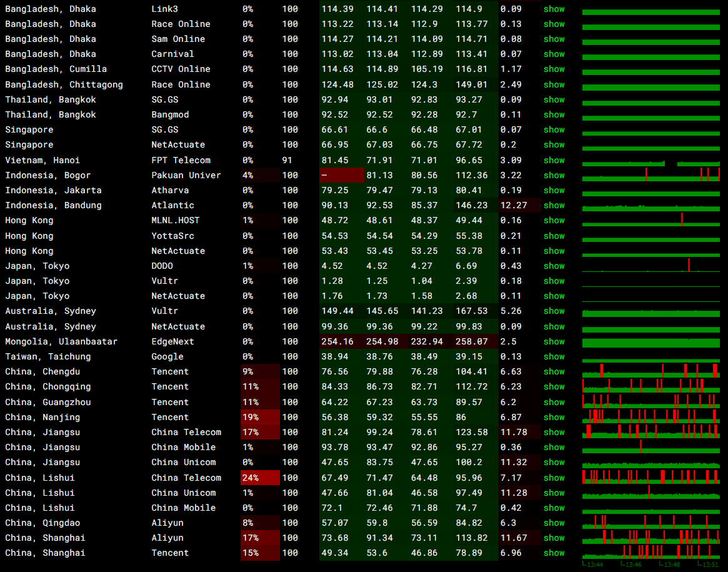Click show for Indonesia Bogor Pakuan Univer
Image resolution: width=728 pixels, height=572 pixels.
coord(554,175)
